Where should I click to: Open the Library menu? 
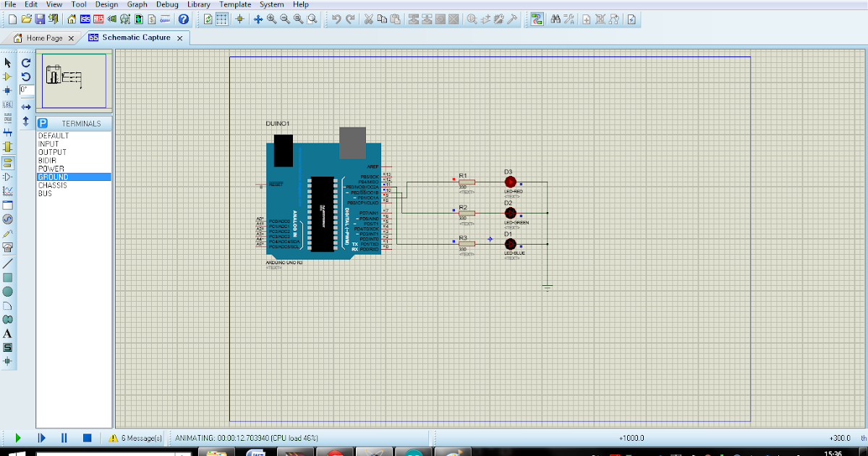click(199, 4)
